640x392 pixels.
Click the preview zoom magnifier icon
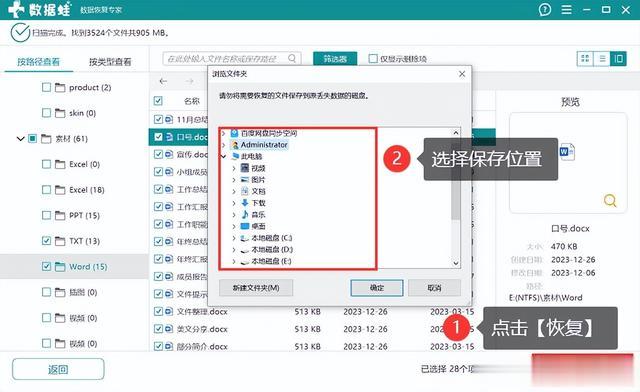click(610, 200)
